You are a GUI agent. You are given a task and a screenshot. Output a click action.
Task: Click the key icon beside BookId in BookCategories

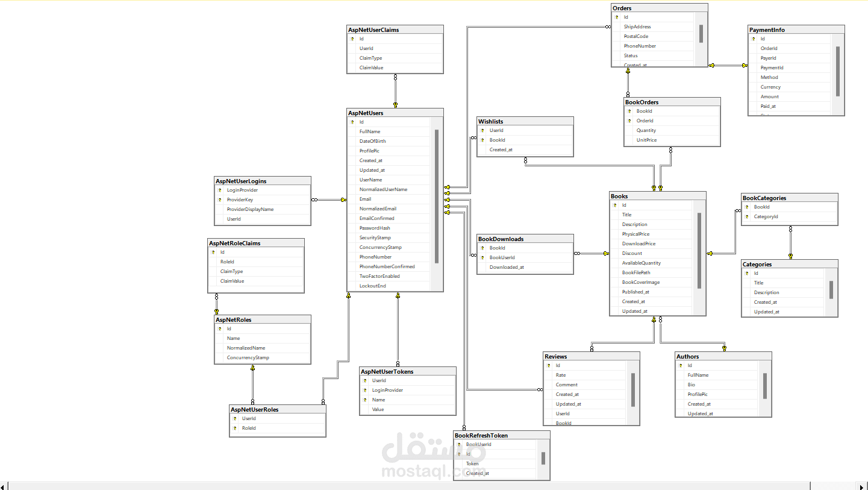coord(747,207)
